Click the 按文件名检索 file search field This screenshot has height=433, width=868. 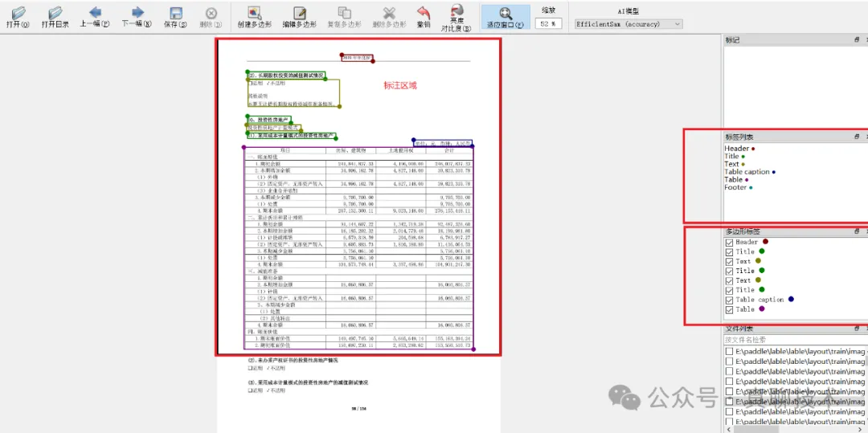(794, 340)
